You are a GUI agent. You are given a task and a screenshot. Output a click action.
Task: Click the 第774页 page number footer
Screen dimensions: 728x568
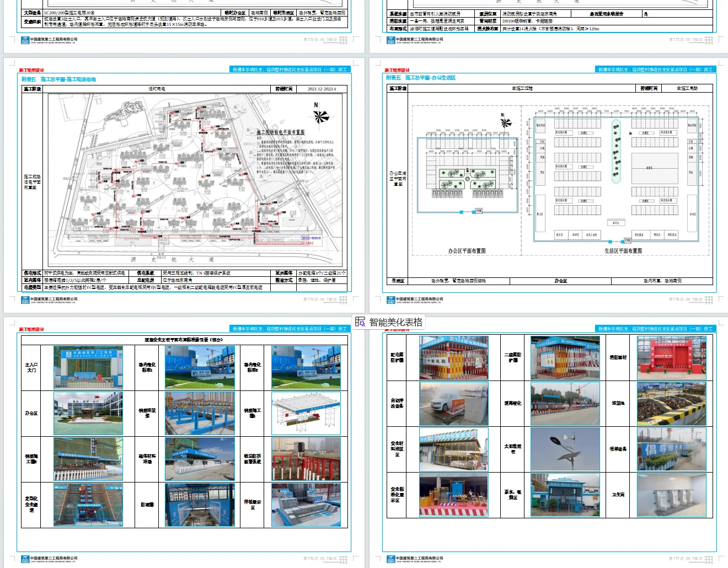(x=320, y=300)
